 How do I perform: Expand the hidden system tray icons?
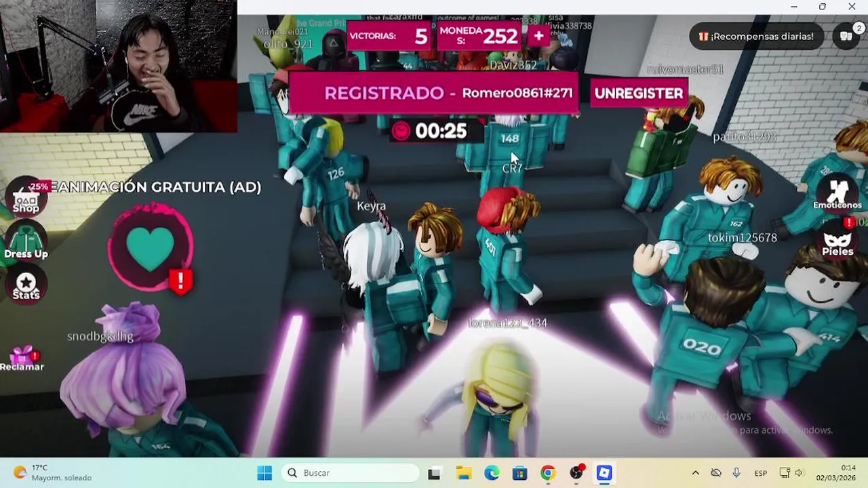tap(695, 473)
